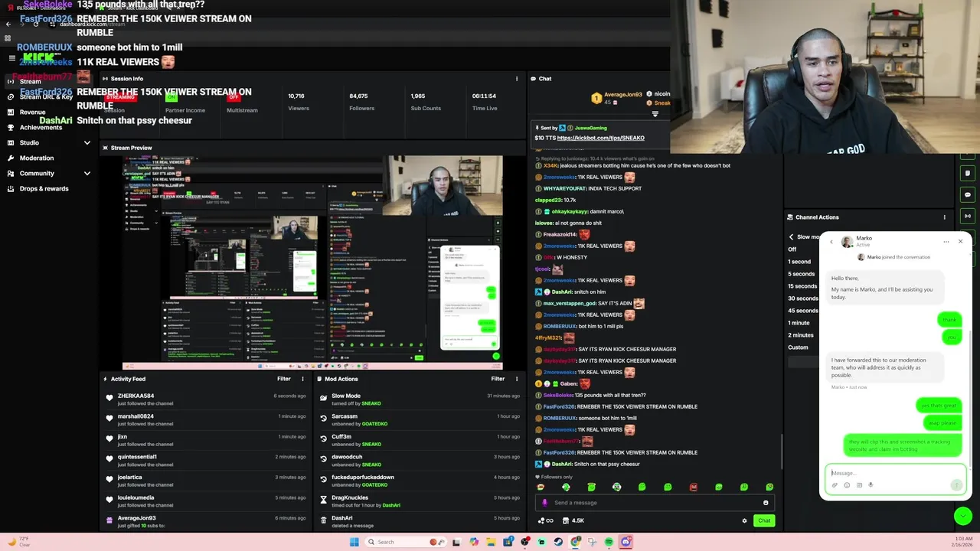Open Achievements in the sidebar
The image size is (980, 551).
[x=41, y=127]
